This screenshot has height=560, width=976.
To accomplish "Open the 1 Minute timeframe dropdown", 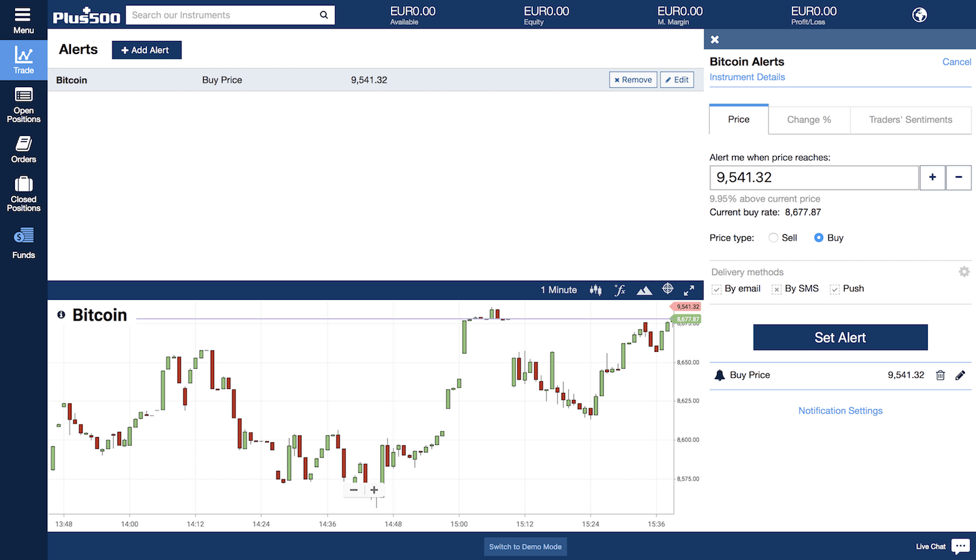I will click(x=559, y=290).
